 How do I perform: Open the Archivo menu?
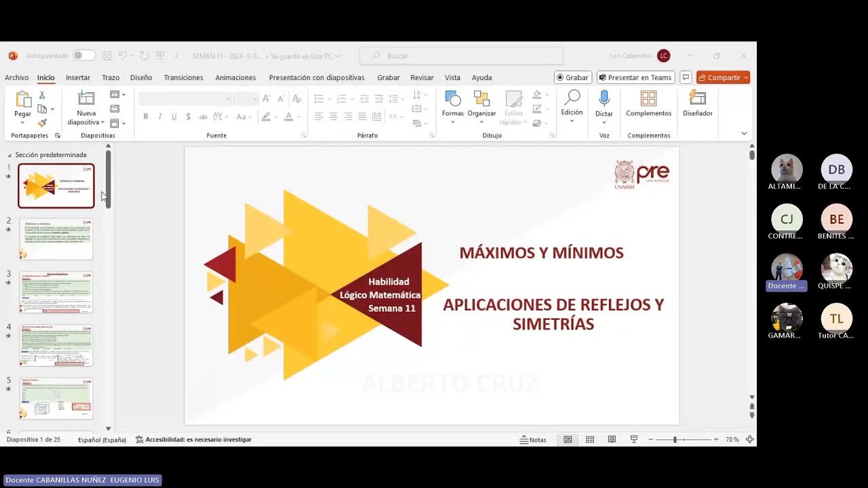17,77
